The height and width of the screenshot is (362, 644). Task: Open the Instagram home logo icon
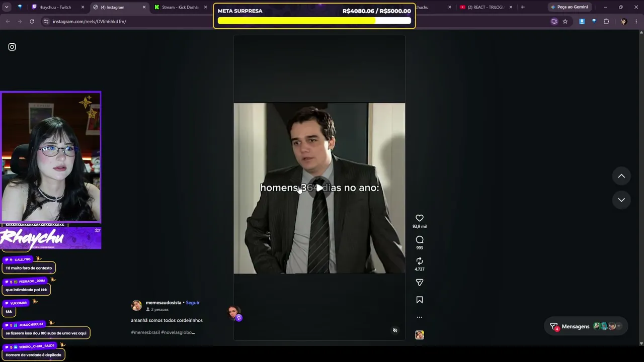pyautogui.click(x=12, y=47)
